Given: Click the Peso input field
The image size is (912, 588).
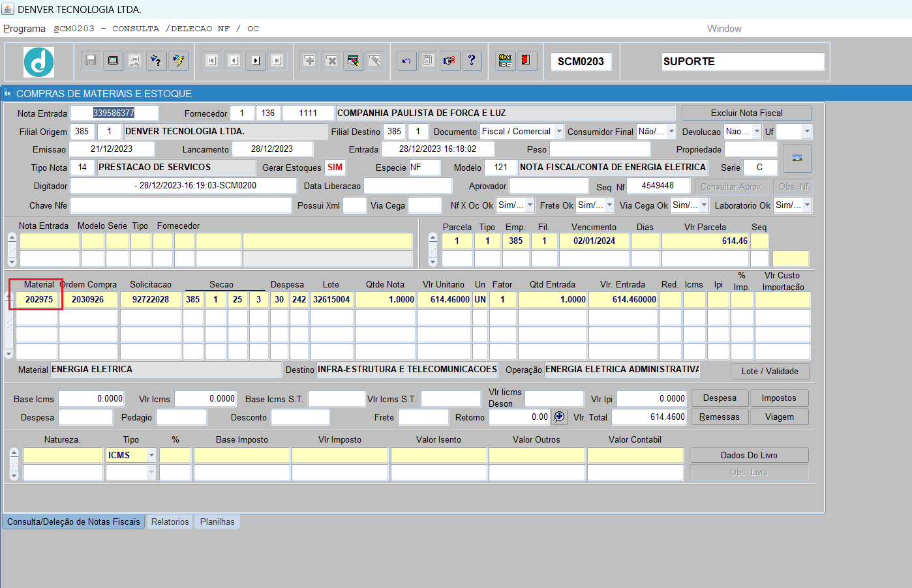Looking at the screenshot, I should [x=600, y=149].
